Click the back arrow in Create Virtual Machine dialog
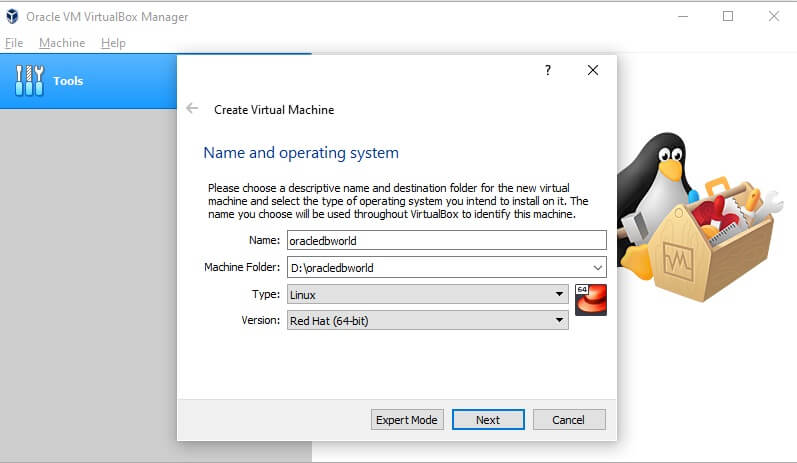Viewport: 797px width, 463px height. point(192,108)
